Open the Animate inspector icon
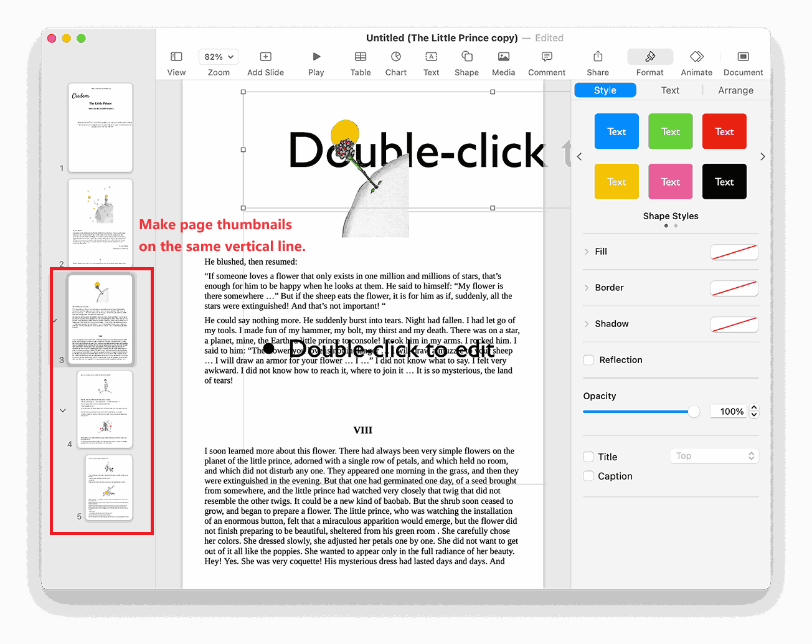The image size is (812, 644). [x=696, y=57]
